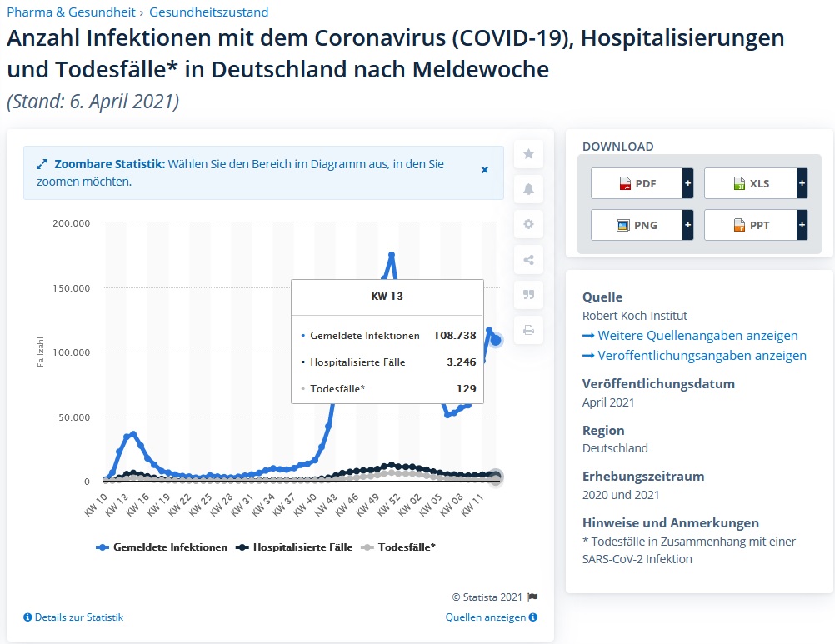Dismiss the zoomable statistic notice with the X
Image resolution: width=835 pixels, height=644 pixels.
click(484, 169)
